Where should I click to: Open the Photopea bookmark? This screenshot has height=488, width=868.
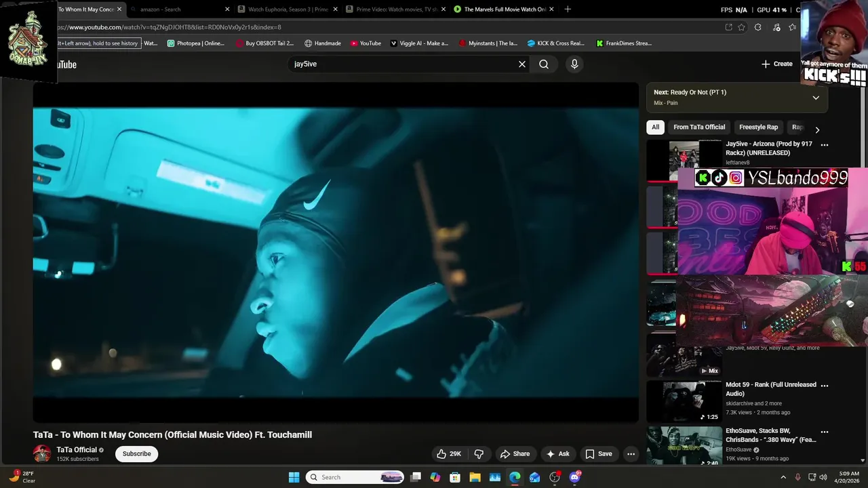click(x=195, y=43)
